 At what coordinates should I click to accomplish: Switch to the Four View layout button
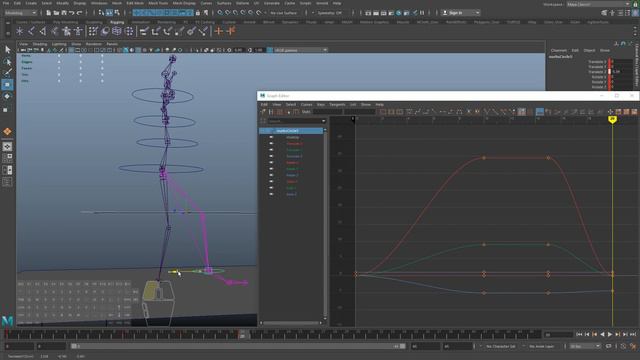tap(7, 158)
